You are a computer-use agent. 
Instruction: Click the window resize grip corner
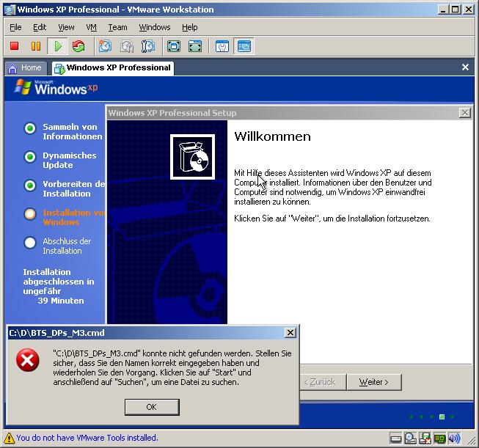[472, 440]
